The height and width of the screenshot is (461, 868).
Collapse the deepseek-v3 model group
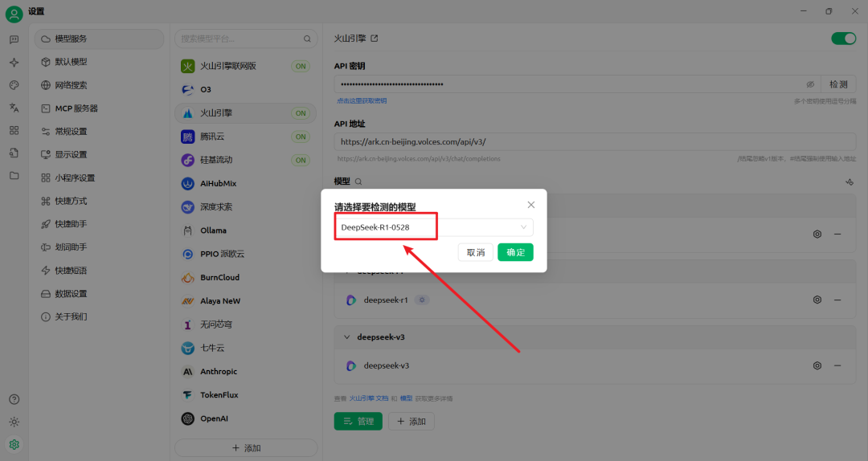tap(347, 337)
